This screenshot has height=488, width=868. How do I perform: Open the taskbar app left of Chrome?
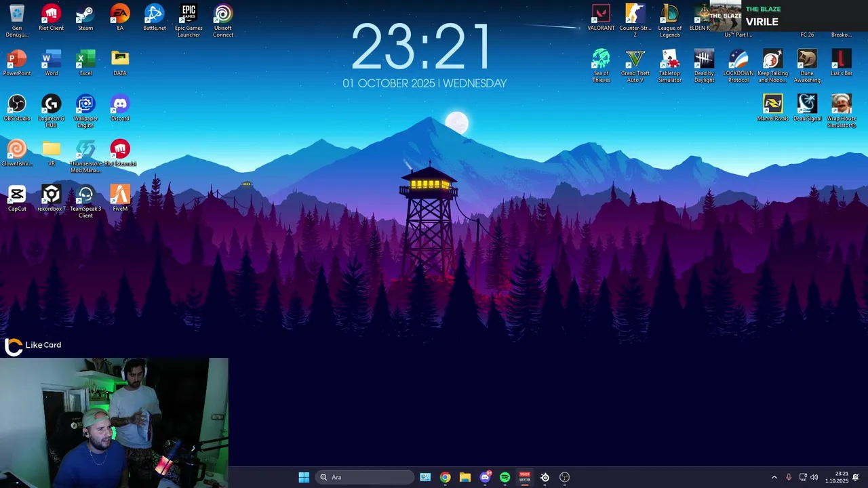[x=425, y=477]
